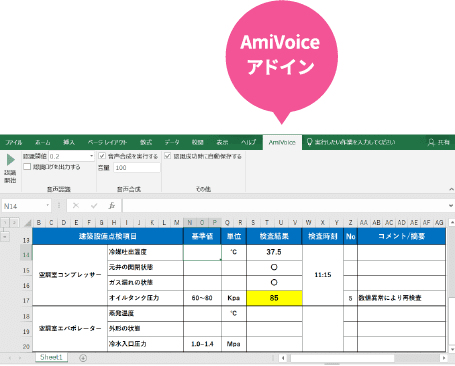
Task: Toggle the auto-save on recognition success checkbox
Action: click(x=168, y=156)
